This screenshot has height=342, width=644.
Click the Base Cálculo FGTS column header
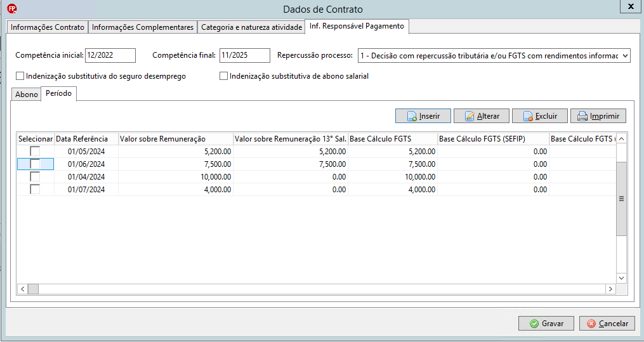tap(393, 139)
